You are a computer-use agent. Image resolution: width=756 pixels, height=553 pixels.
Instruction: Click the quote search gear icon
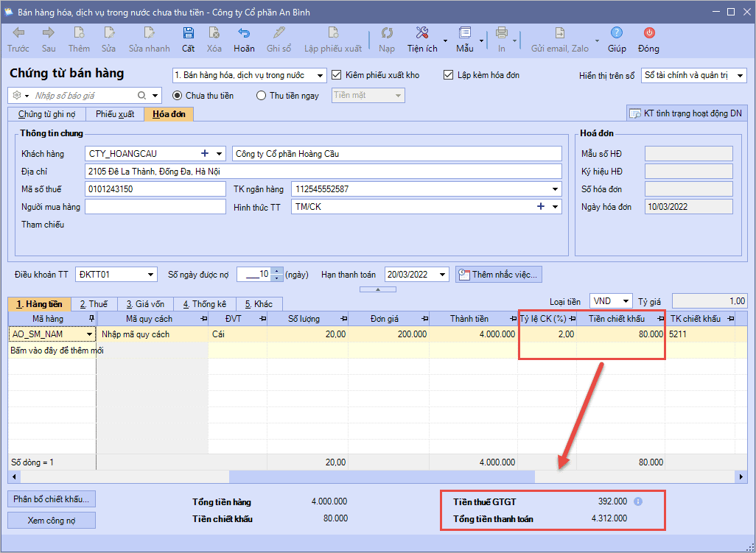coord(17,96)
